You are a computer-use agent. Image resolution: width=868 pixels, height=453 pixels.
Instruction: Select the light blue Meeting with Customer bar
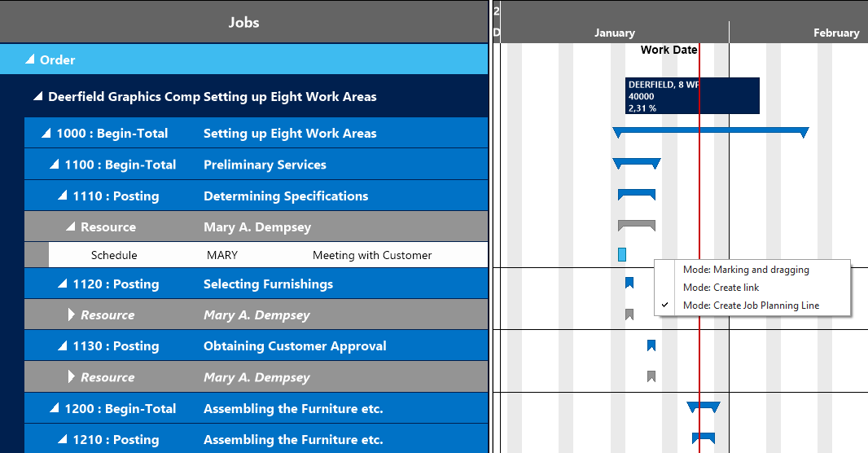pos(622,254)
